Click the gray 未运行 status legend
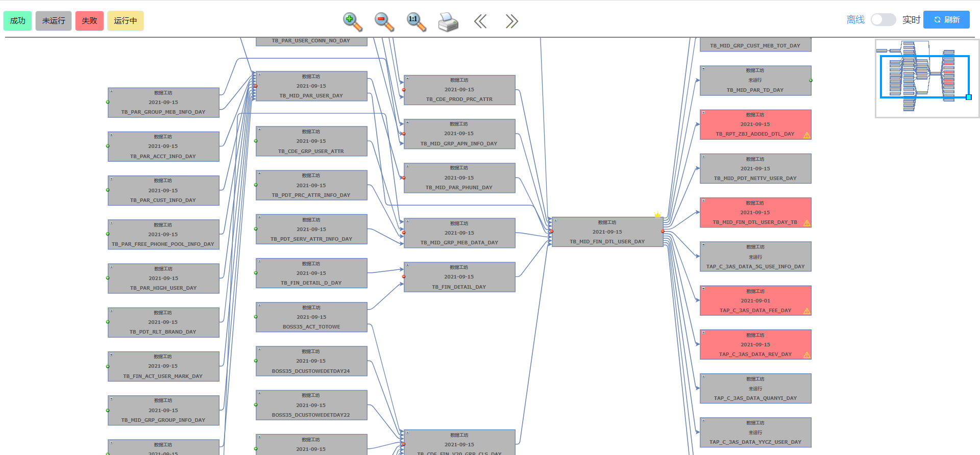The width and height of the screenshot is (980, 455). pos(54,21)
